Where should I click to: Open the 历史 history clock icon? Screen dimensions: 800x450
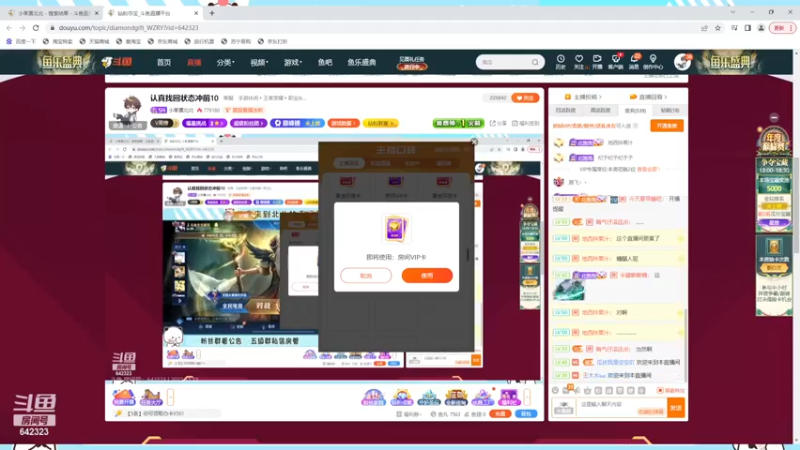tap(560, 62)
